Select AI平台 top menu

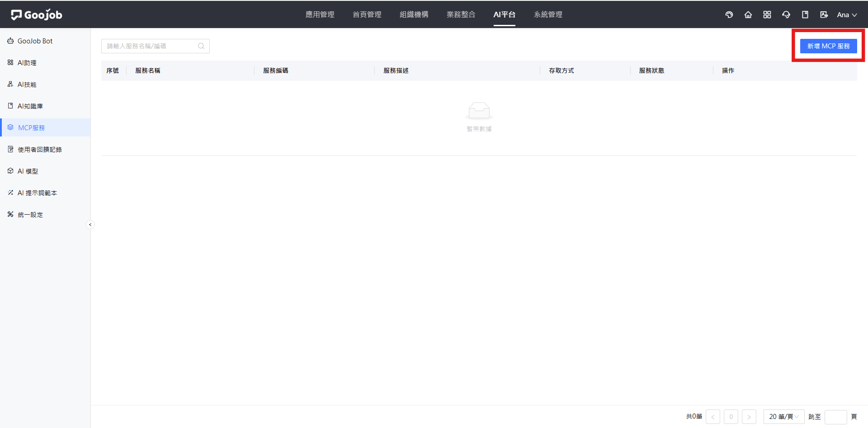[505, 14]
